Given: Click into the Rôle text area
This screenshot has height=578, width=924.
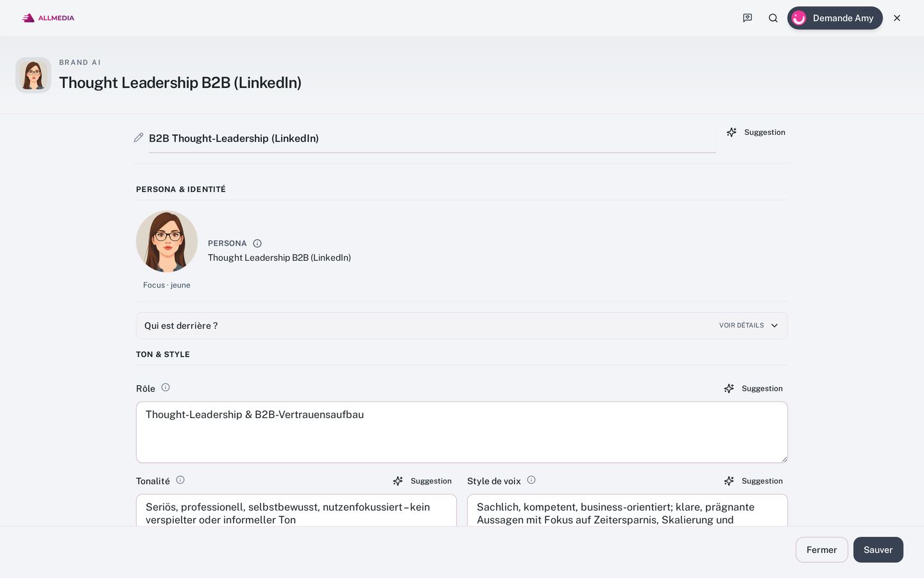Looking at the screenshot, I should 462,432.
